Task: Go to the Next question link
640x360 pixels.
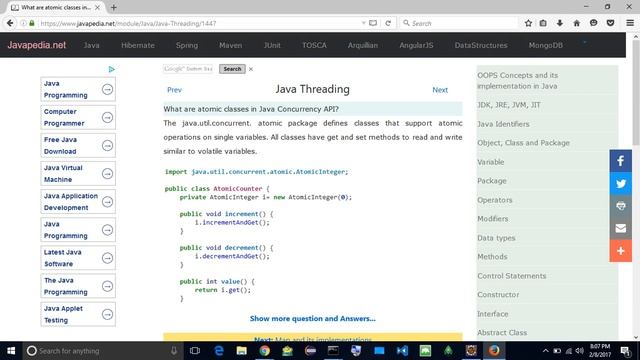Action: (440, 90)
